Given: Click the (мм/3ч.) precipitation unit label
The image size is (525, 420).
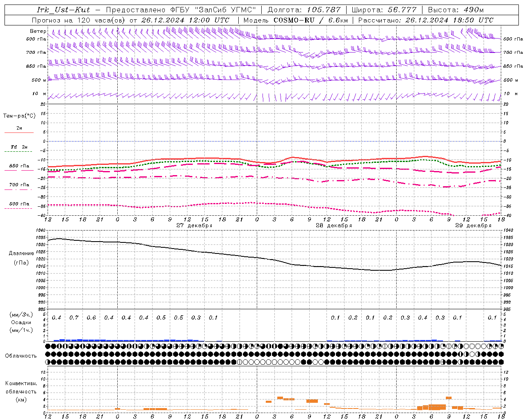Looking at the screenshot, I should click(x=21, y=315).
